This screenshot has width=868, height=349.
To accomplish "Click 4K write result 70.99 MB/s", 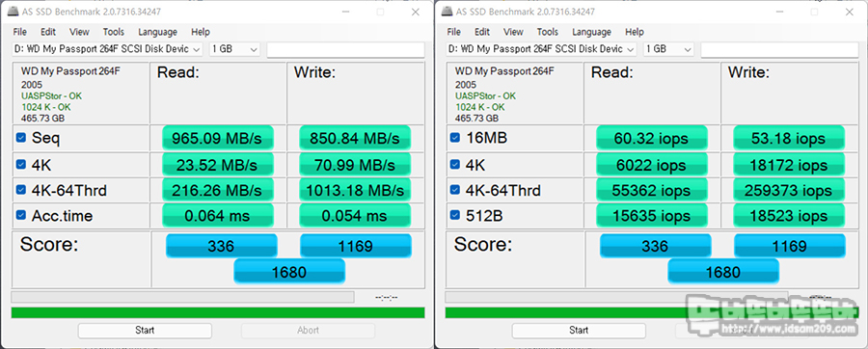I will tap(355, 164).
